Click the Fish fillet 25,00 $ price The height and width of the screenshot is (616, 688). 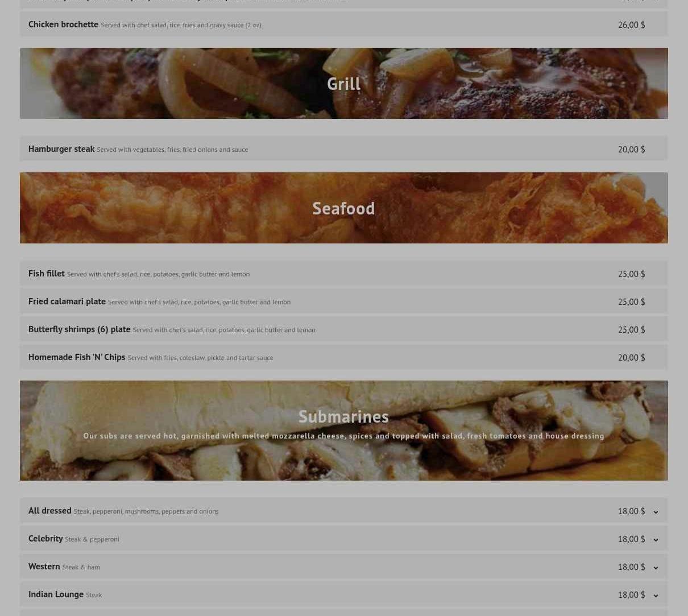click(631, 274)
